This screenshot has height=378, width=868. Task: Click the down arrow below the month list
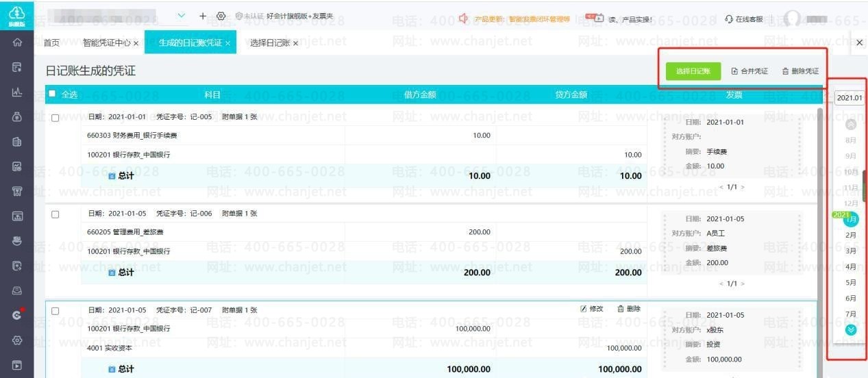click(851, 330)
